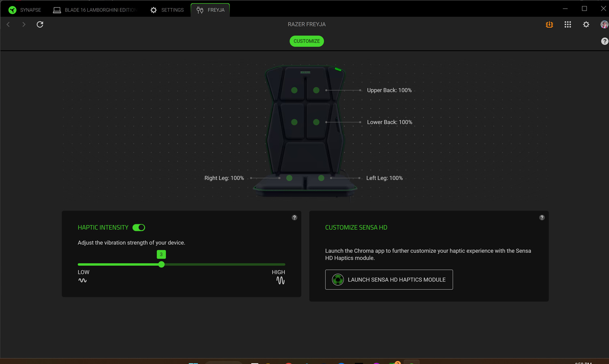Open the orange haptics status icon
Image resolution: width=609 pixels, height=364 pixels.
[x=549, y=24]
